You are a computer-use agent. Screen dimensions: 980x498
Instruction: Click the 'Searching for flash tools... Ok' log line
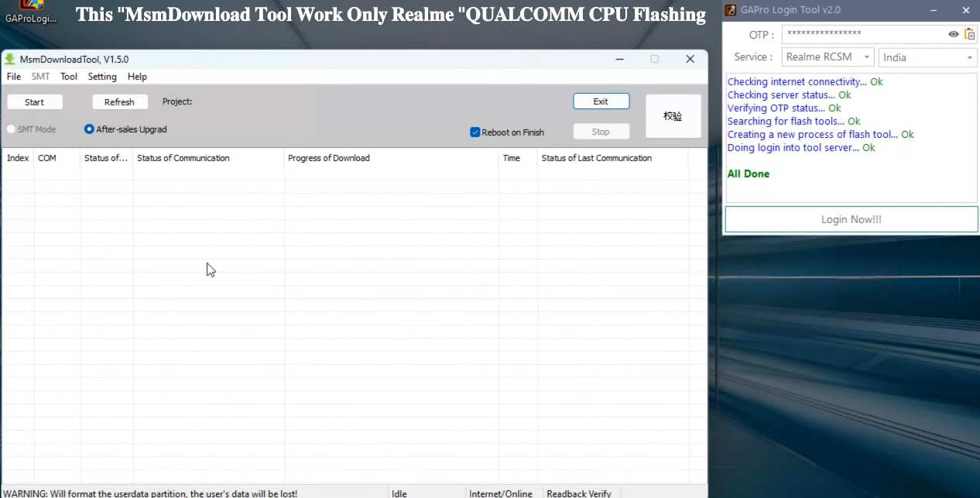click(x=794, y=121)
